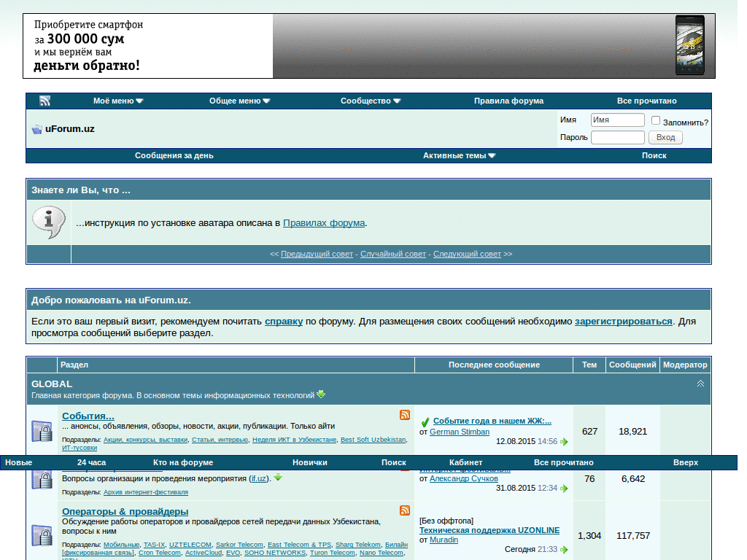Expand the Моё меню dropdown
This screenshot has height=560, width=747.
[x=118, y=101]
